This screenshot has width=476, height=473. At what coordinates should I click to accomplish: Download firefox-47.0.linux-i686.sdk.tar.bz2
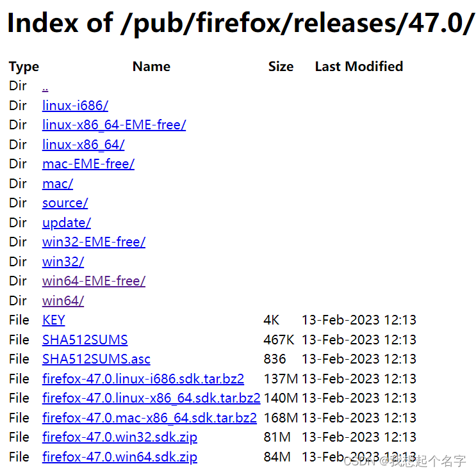tap(143, 380)
